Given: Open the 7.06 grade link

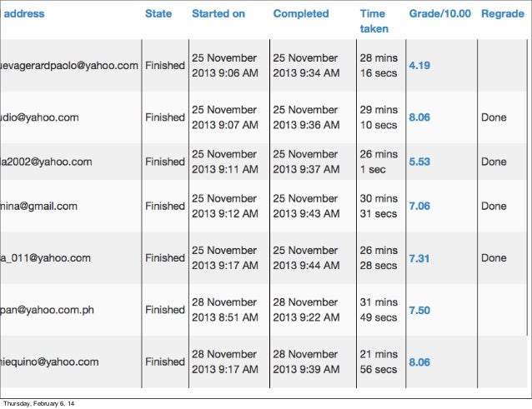Looking at the screenshot, I should click(419, 206).
